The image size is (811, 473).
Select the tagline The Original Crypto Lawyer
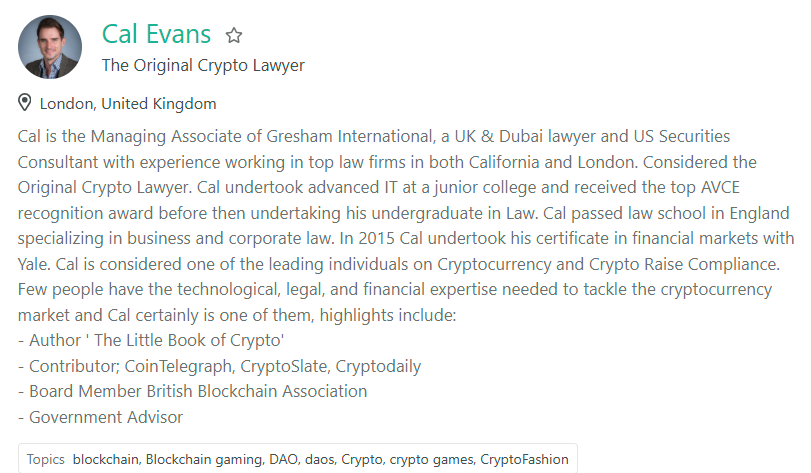203,66
